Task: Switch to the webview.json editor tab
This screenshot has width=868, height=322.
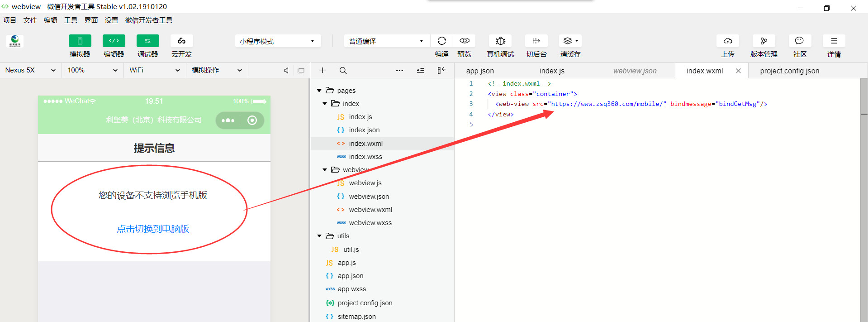Action: 635,71
